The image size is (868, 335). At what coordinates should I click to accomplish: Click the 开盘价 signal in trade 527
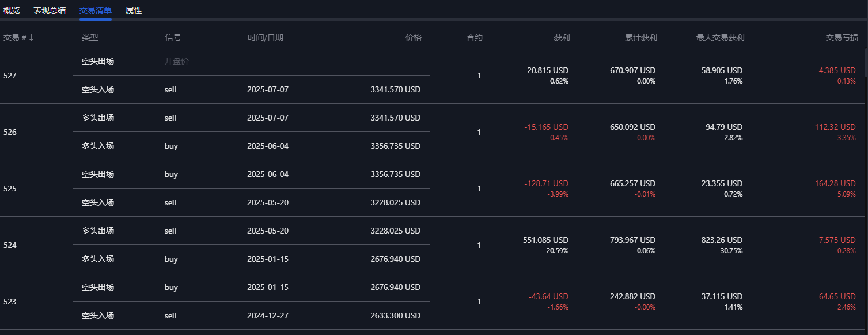click(176, 61)
